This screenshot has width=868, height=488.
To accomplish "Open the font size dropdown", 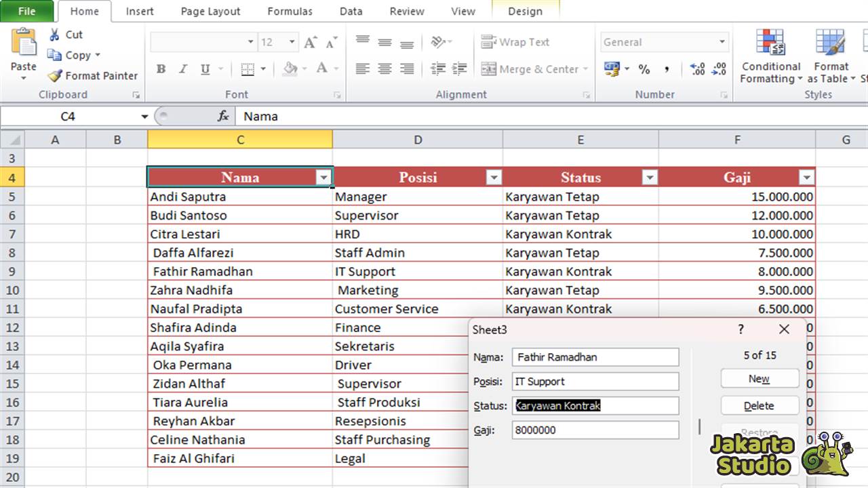I will (x=293, y=41).
